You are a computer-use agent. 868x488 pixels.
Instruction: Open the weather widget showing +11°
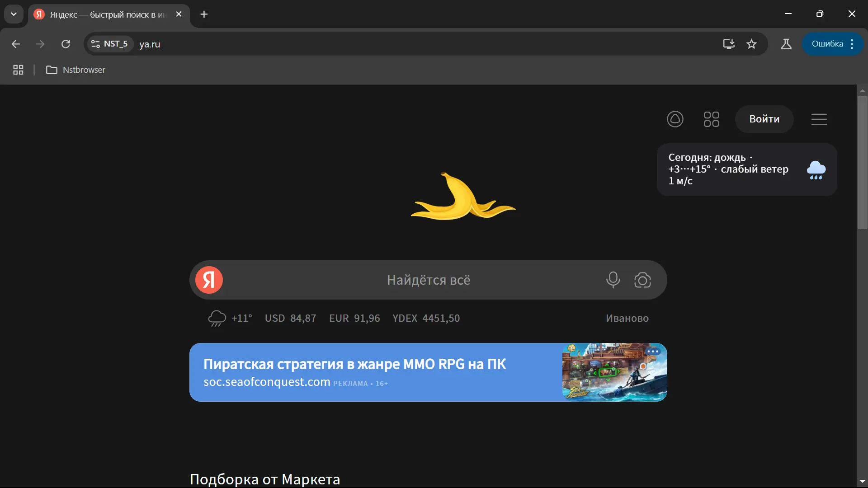pyautogui.click(x=230, y=318)
